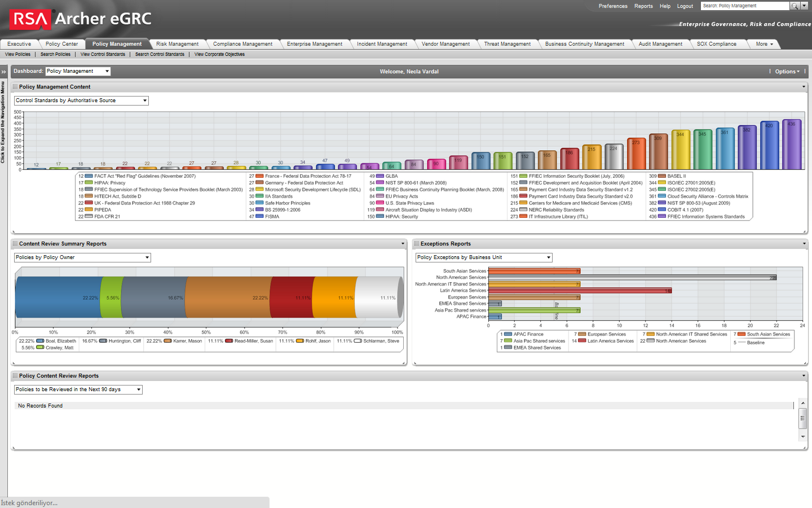
Task: Click the Latin America Services red bar
Action: [580, 291]
